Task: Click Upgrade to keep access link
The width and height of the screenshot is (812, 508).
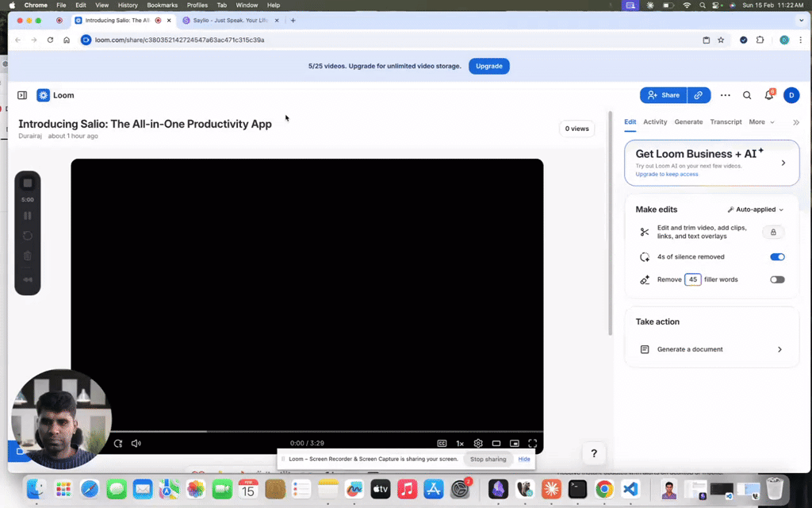Action: (666, 175)
